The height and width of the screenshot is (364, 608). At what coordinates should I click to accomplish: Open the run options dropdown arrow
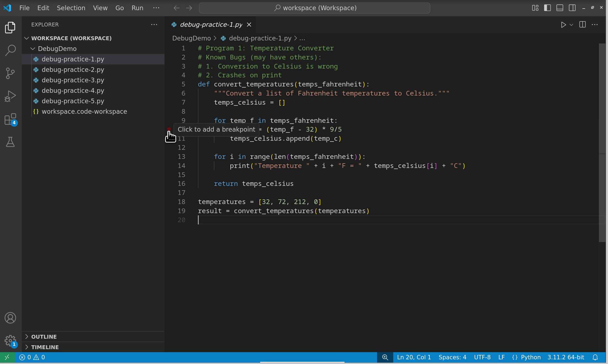click(x=572, y=25)
